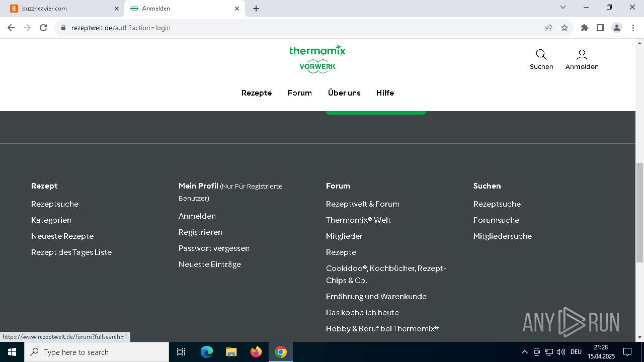Open File Explorer from taskbar
The width and height of the screenshot is (644, 362).
(x=231, y=352)
